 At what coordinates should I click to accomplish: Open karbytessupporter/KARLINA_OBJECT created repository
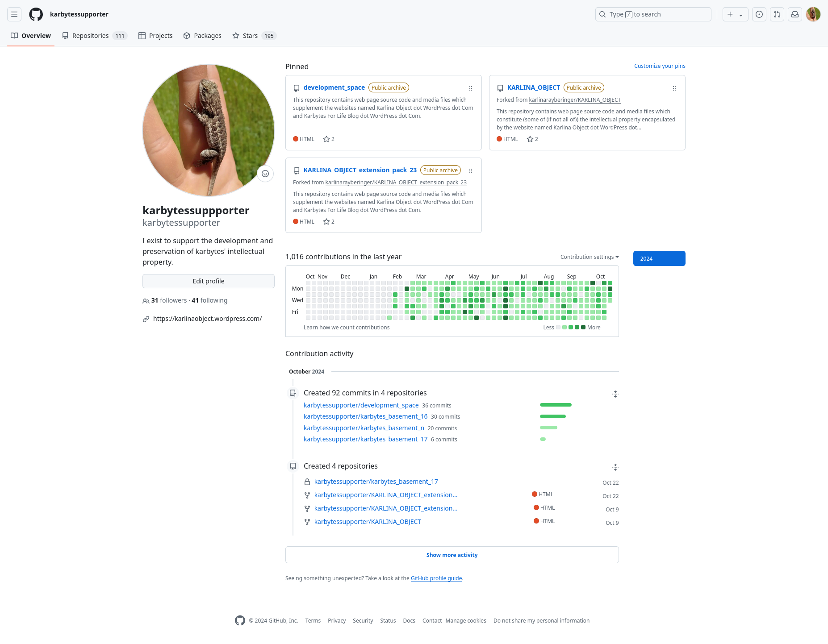click(368, 522)
